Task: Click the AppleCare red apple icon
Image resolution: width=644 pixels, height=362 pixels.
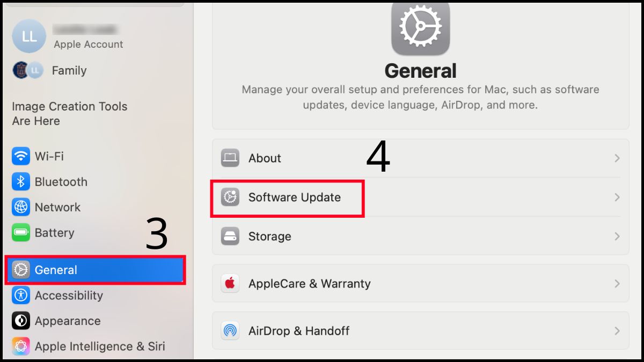Action: (x=230, y=284)
